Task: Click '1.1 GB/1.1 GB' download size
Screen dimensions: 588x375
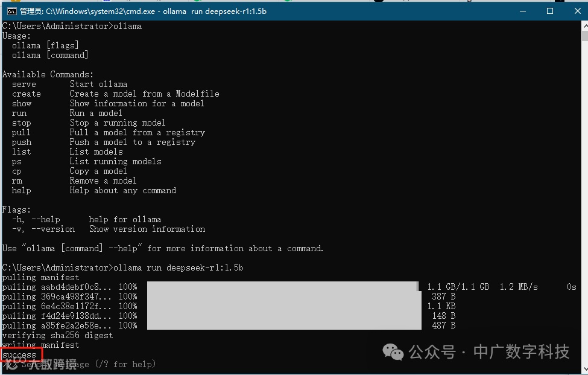Action: click(458, 287)
